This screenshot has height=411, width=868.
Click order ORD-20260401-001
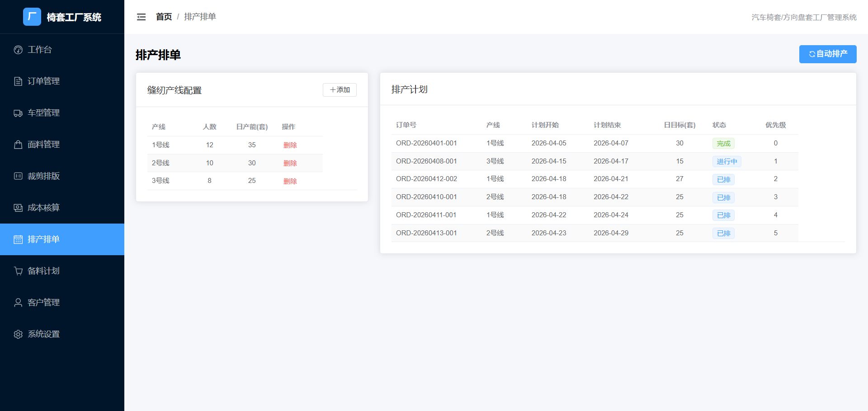pyautogui.click(x=426, y=143)
